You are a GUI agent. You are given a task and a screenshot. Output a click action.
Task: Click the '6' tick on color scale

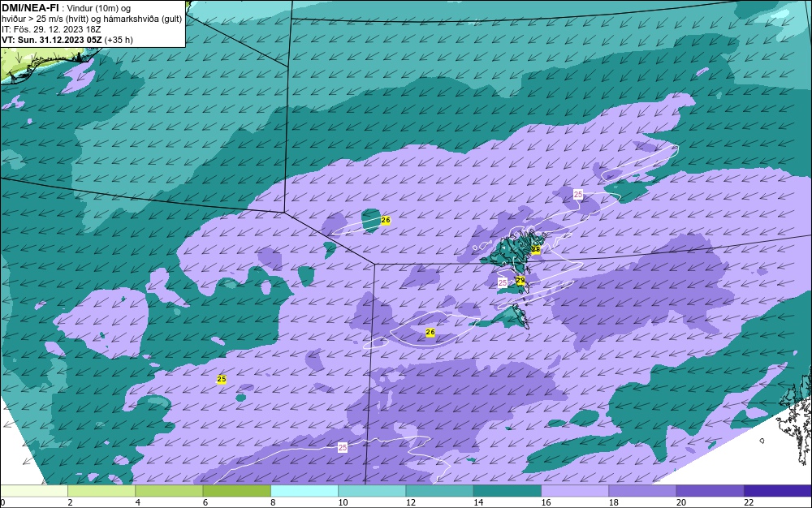(205, 502)
